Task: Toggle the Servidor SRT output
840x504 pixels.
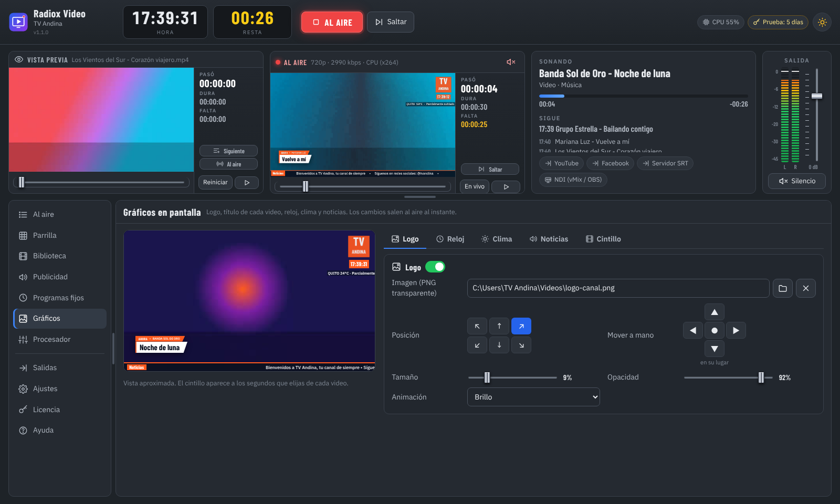Action: (665, 163)
